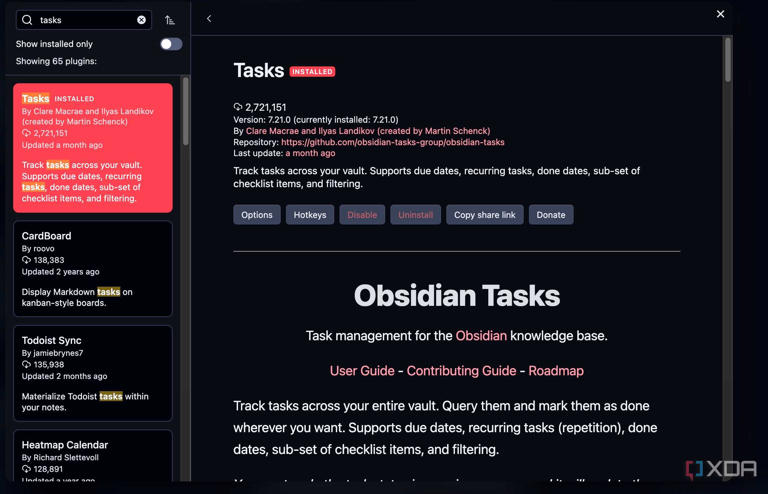Open the Heatmap Calendar plugin card
The width and height of the screenshot is (768, 494).
[x=93, y=456]
